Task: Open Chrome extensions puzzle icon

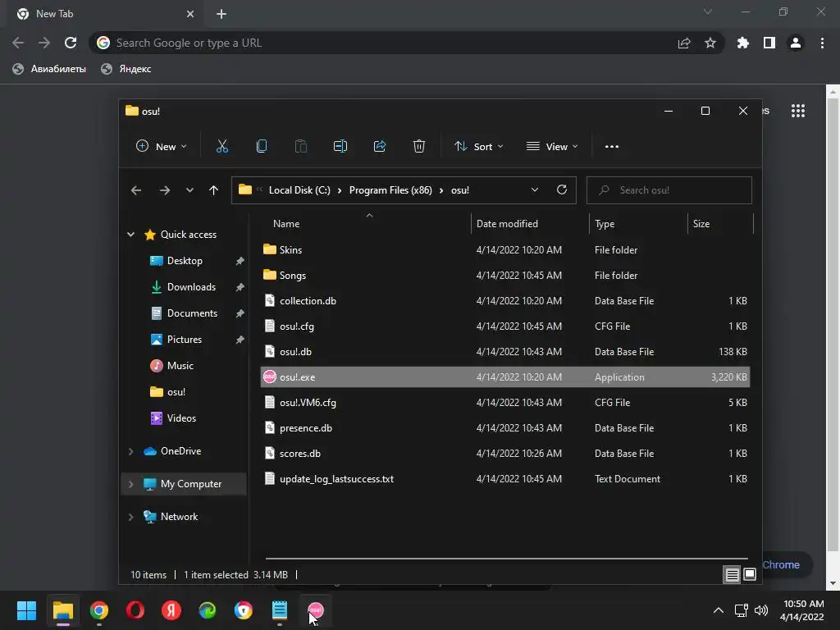Action: [743, 43]
